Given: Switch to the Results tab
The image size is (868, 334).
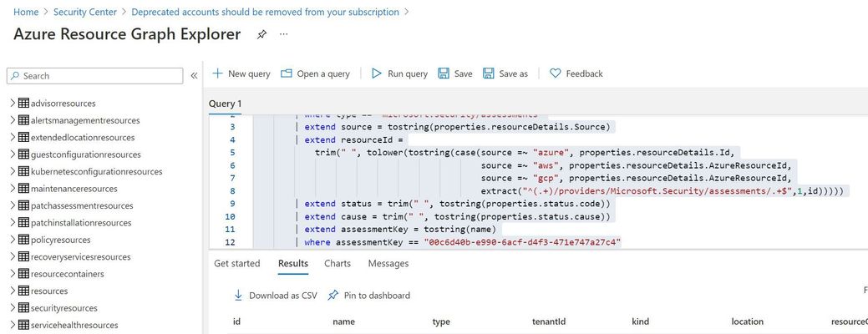Looking at the screenshot, I should 293,264.
